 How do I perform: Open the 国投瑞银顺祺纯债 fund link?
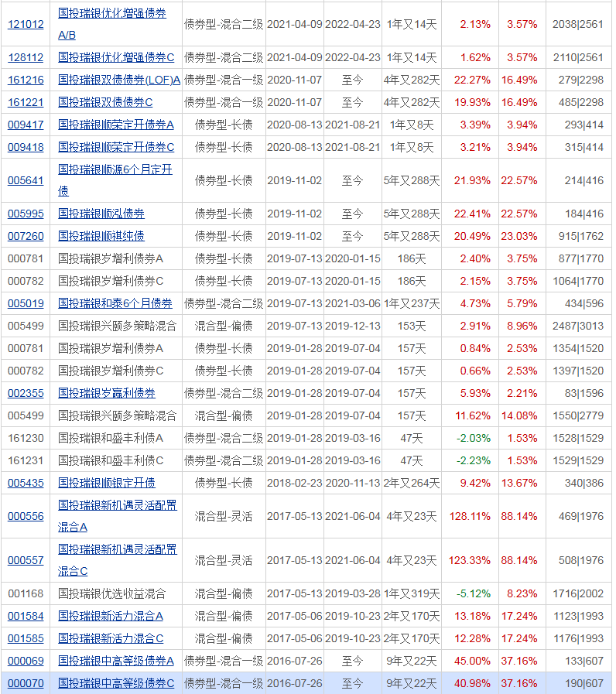click(x=101, y=237)
